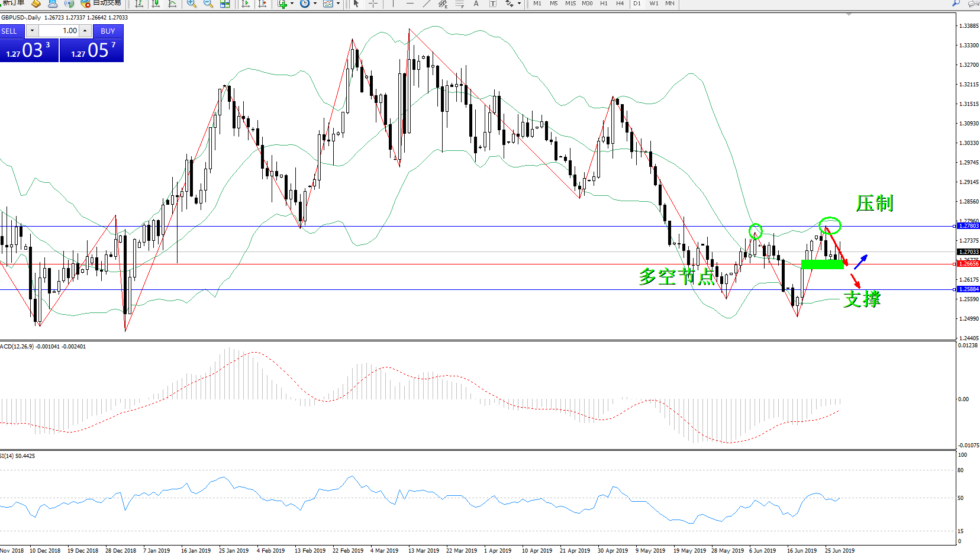The image size is (980, 555).
Task: Select the blue 1.27803 resistance line label
Action: pyautogui.click(x=969, y=226)
